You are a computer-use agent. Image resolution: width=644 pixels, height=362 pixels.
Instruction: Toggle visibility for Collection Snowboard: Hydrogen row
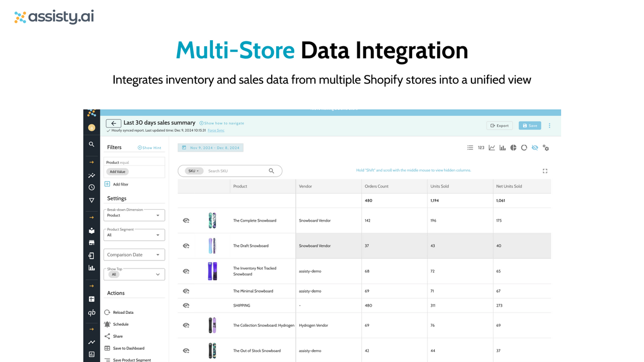point(186,326)
